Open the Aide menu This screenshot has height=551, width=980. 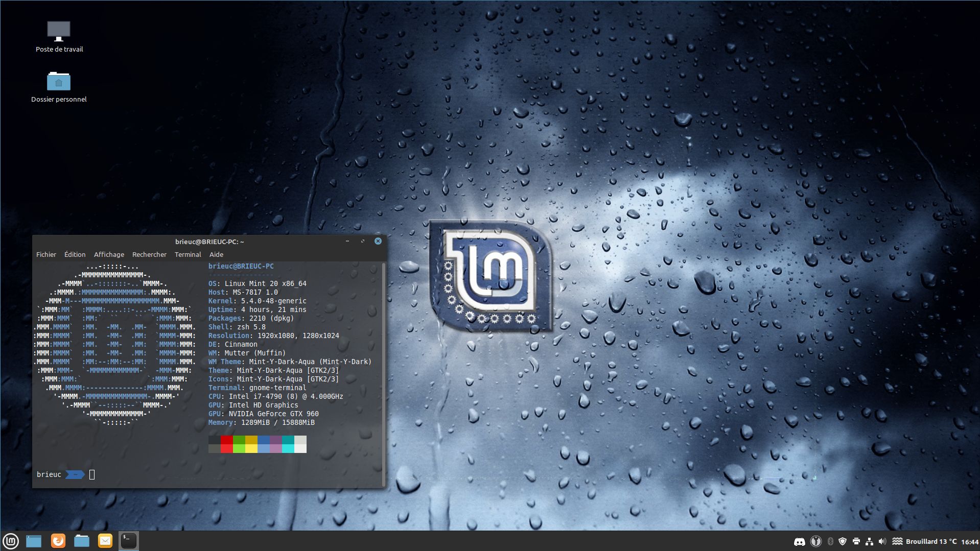click(x=216, y=254)
